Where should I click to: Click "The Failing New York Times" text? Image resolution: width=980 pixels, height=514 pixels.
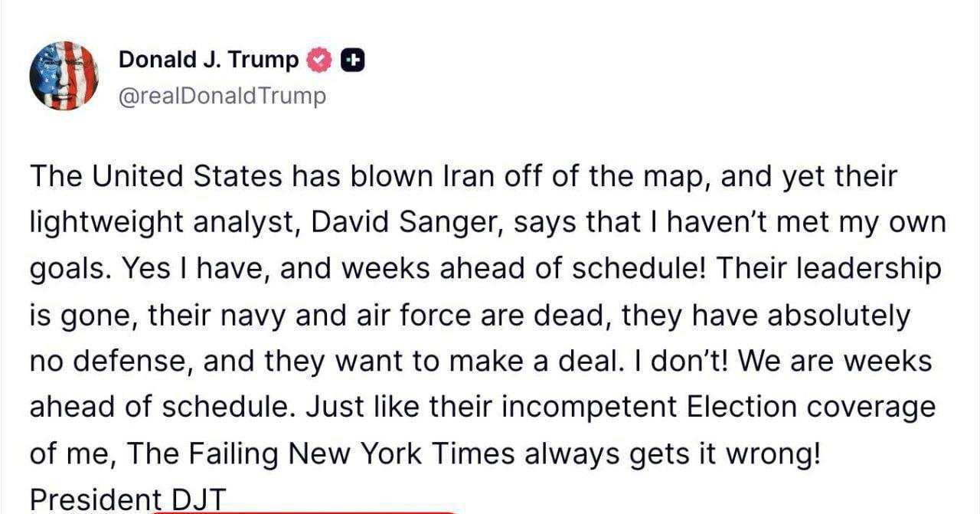(320, 454)
